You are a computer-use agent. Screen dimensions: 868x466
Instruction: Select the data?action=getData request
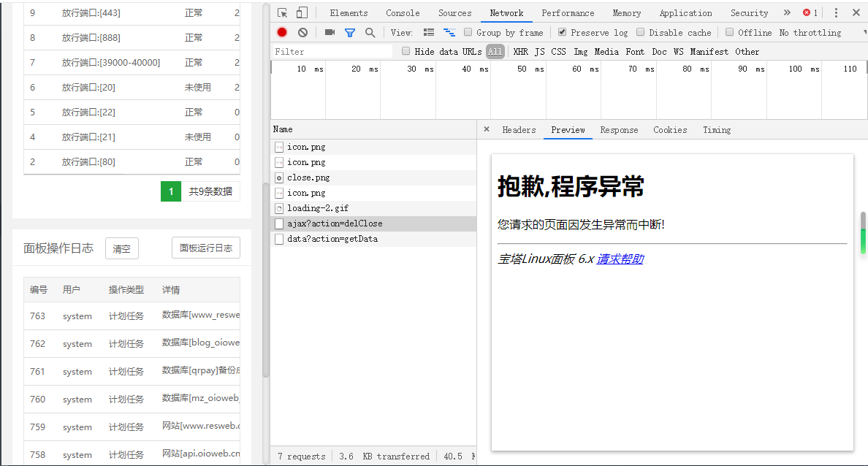373,239
